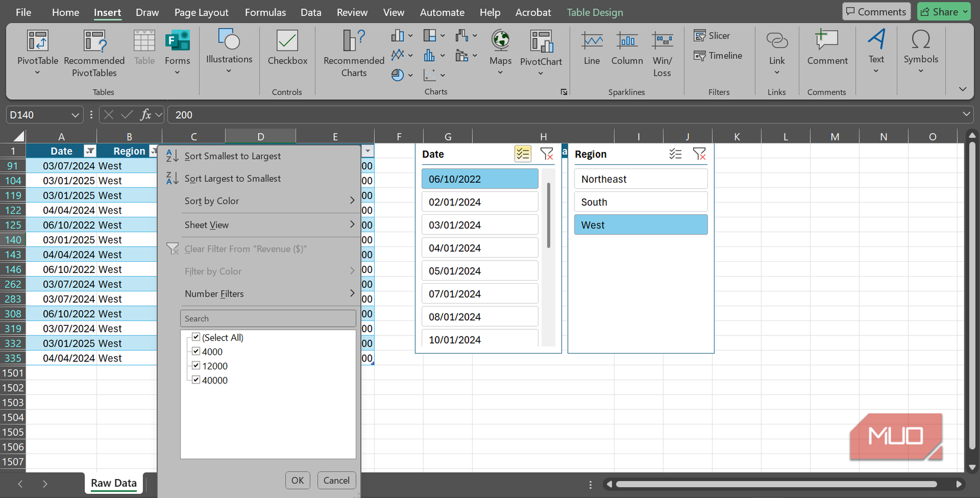This screenshot has height=498, width=980.
Task: Open the Date column filter dropdown
Action: [x=90, y=151]
